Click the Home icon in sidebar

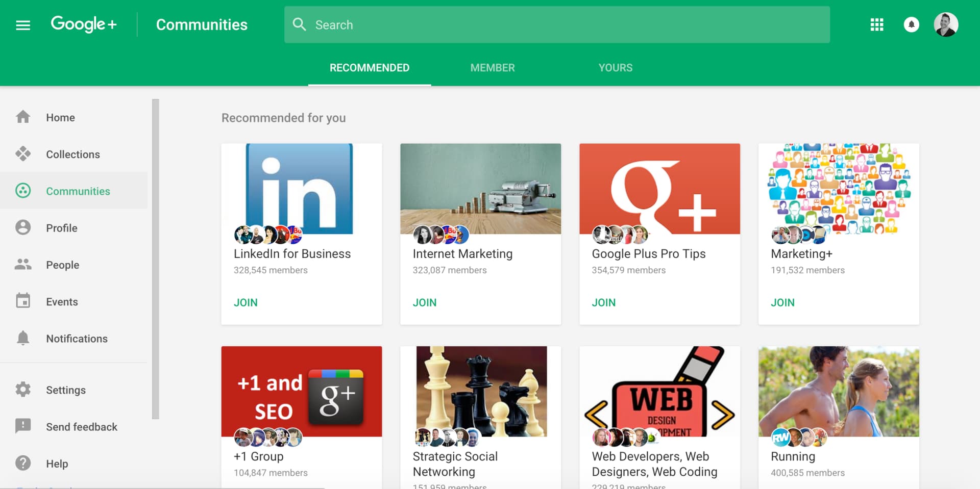click(x=23, y=117)
